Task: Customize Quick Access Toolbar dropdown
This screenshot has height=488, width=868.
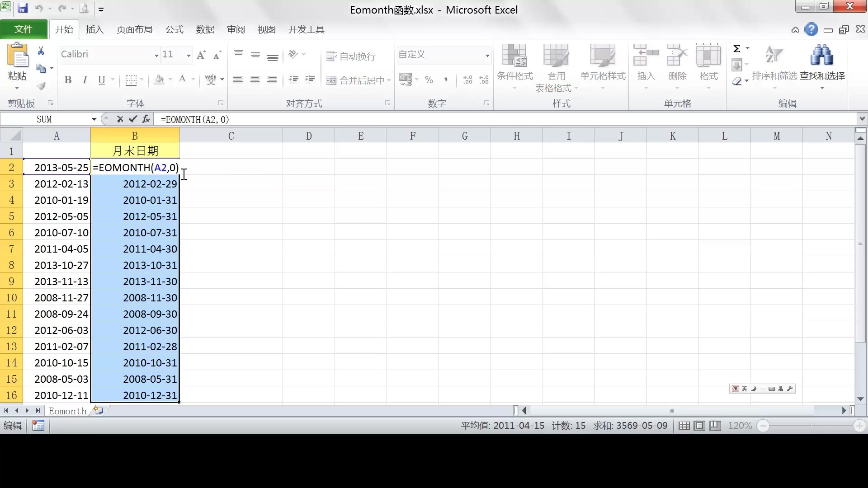Action: point(101,9)
